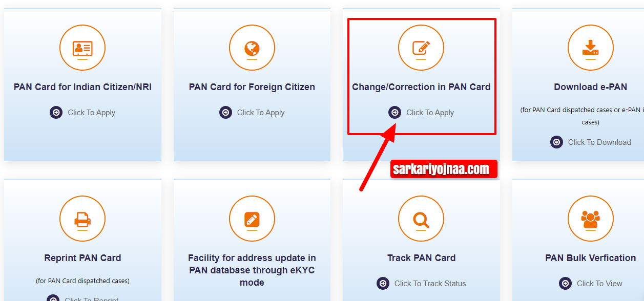Click the sarkariyojnaa.com red watermark label
The height and width of the screenshot is (301, 644).
pos(444,169)
